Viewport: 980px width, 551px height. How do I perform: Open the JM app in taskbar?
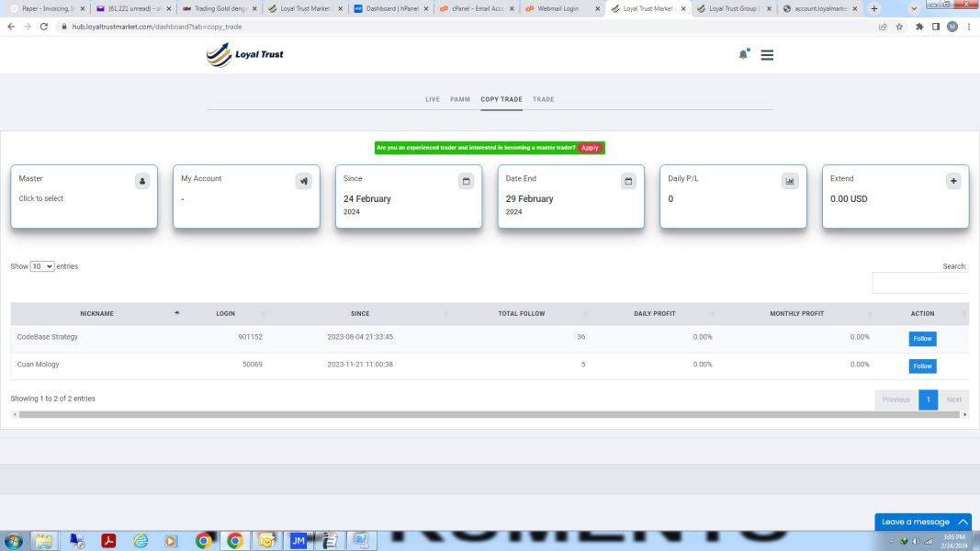tap(299, 541)
